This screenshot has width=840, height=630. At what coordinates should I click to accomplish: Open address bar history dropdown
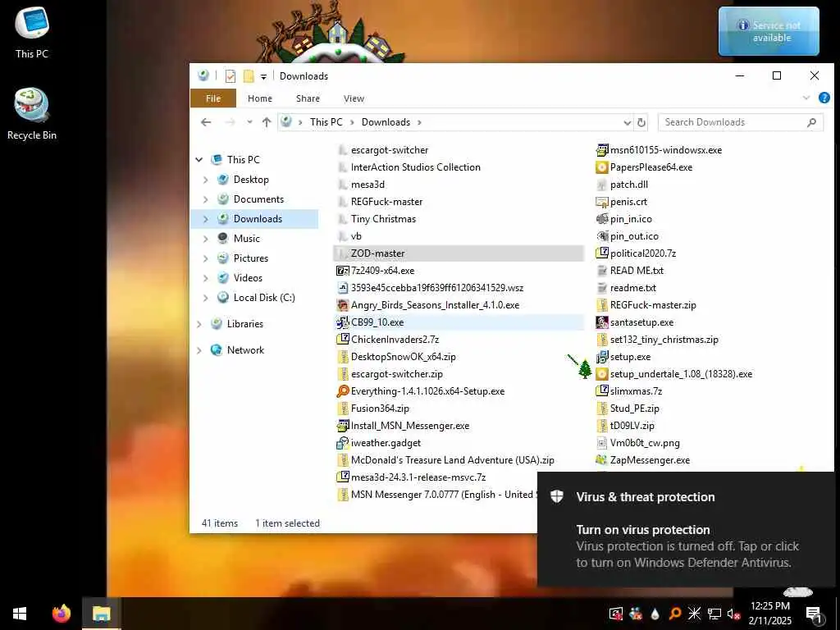[x=627, y=123]
